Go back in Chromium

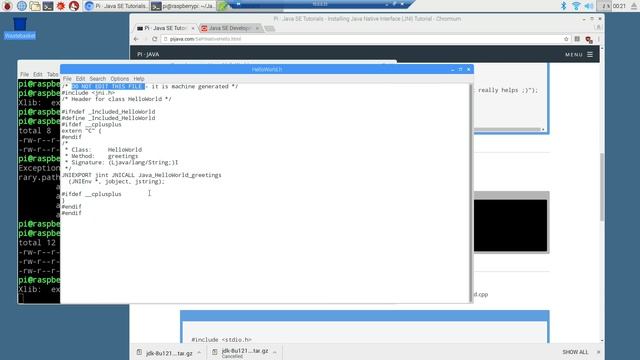coord(136,39)
